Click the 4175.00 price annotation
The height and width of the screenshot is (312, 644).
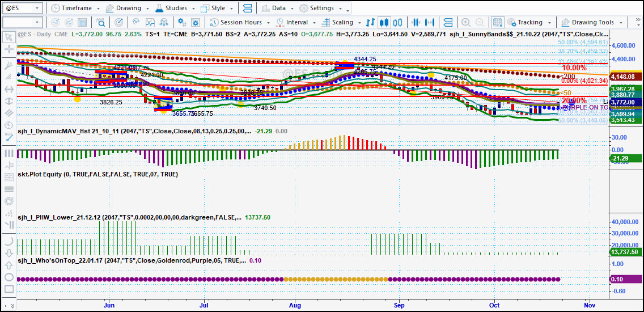click(x=455, y=78)
